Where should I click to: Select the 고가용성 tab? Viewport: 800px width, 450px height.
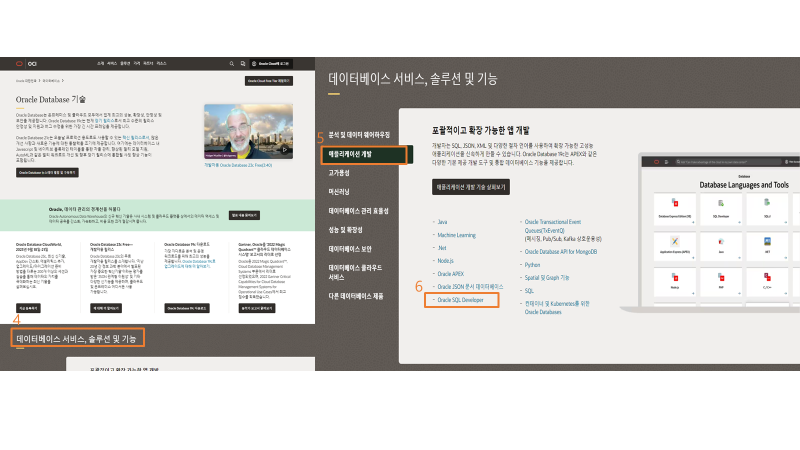pos(339,173)
